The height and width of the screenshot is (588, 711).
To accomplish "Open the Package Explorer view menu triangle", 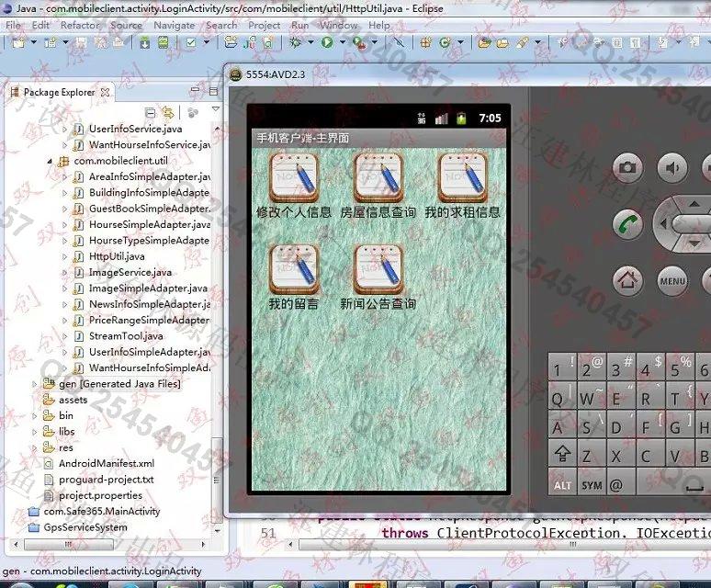I will (216, 109).
